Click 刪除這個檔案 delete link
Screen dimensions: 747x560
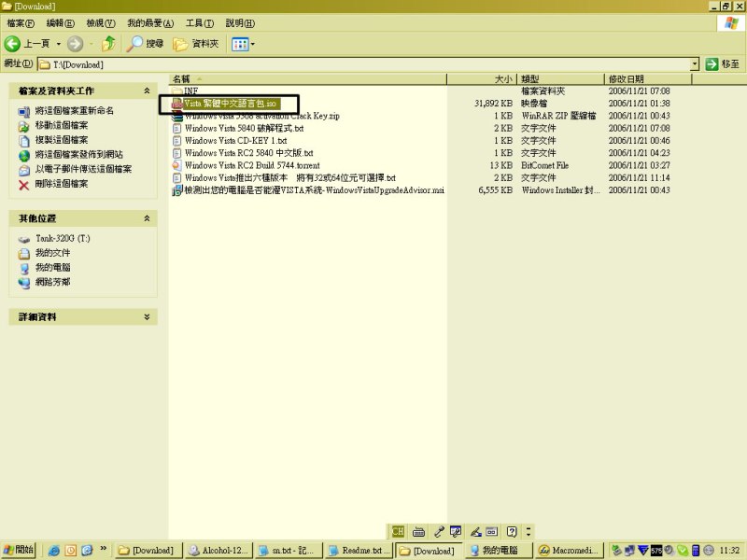click(x=61, y=183)
